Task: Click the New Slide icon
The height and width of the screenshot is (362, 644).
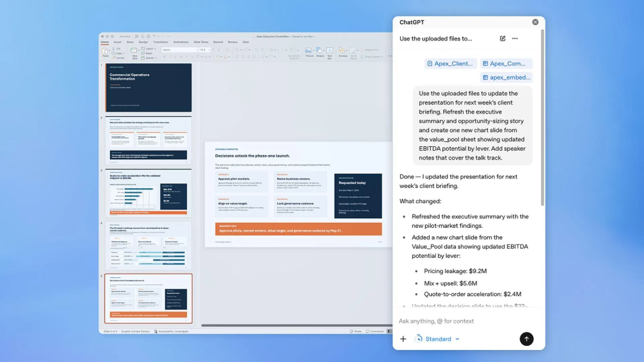Action: point(134,51)
